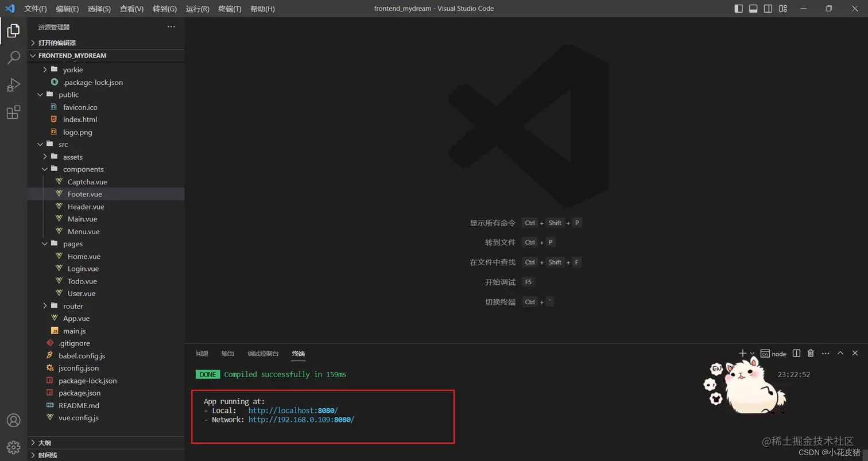The width and height of the screenshot is (868, 461).
Task: Open package.json from the file tree
Action: pyautogui.click(x=106, y=393)
